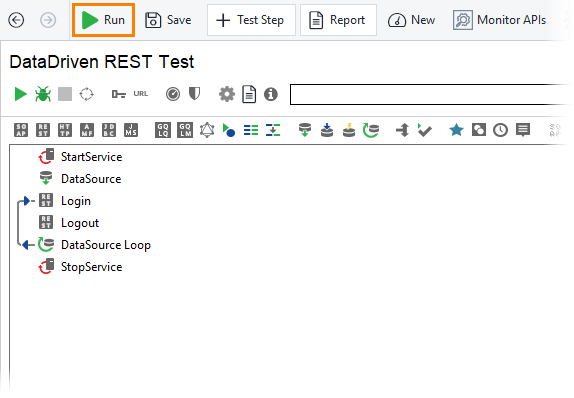The width and height of the screenshot is (574, 398).
Task: Open the URL endpoint icon
Action: pyautogui.click(x=141, y=94)
